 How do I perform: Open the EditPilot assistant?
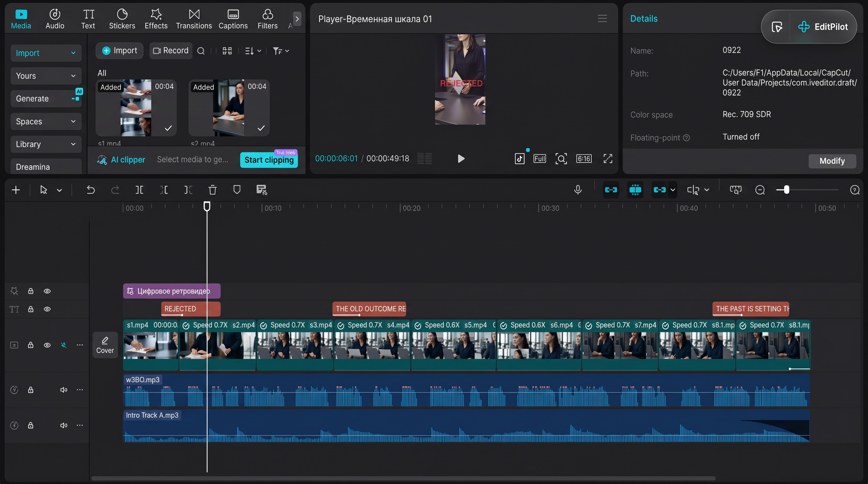point(823,26)
